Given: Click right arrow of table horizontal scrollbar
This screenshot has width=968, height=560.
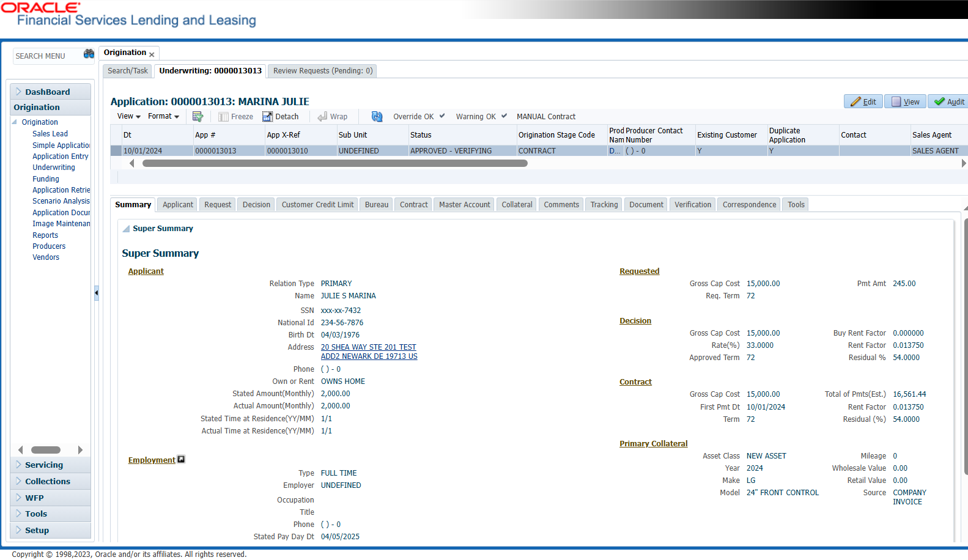Looking at the screenshot, I should click(964, 163).
